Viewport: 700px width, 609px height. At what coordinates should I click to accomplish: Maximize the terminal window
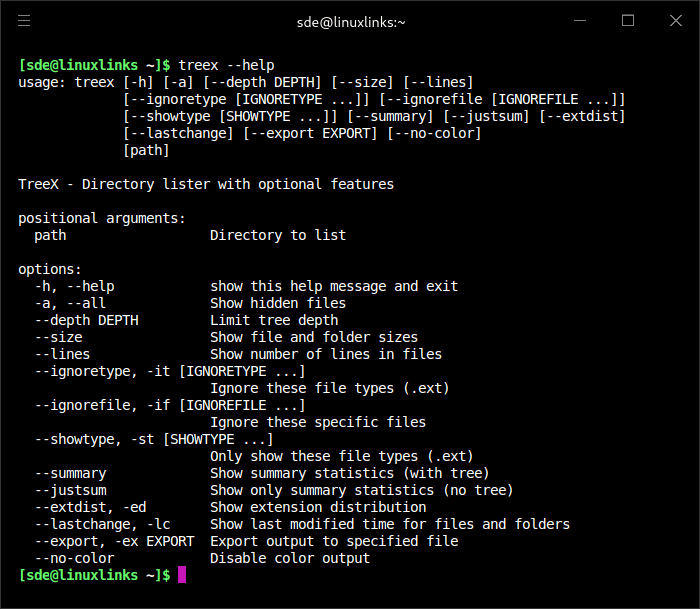click(x=628, y=21)
